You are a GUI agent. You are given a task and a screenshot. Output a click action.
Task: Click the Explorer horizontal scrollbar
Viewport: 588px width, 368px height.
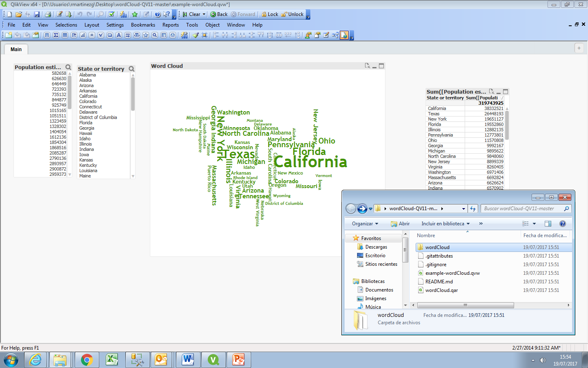click(x=465, y=305)
